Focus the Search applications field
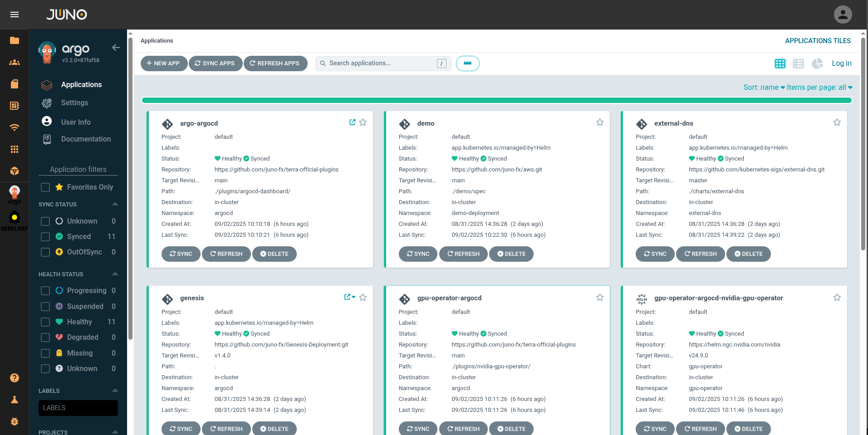This screenshot has width=868, height=435. click(381, 64)
